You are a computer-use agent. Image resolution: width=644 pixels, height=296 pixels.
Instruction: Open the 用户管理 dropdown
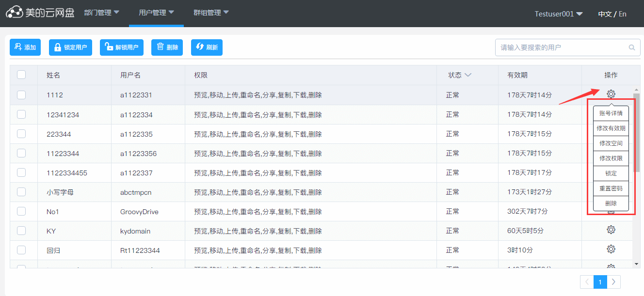(157, 13)
